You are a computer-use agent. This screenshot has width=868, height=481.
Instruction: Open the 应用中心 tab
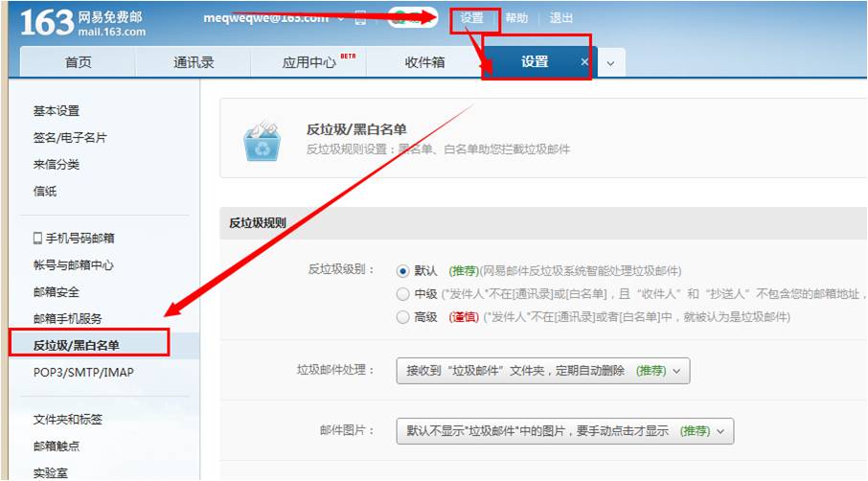pyautogui.click(x=309, y=62)
